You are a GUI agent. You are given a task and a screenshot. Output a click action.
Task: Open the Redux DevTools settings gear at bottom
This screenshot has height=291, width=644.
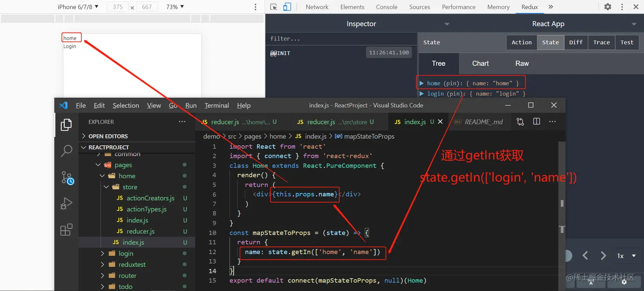[x=624, y=282]
